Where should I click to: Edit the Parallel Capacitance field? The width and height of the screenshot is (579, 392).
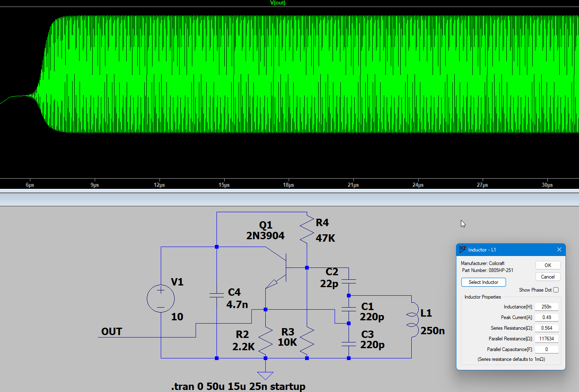click(547, 349)
